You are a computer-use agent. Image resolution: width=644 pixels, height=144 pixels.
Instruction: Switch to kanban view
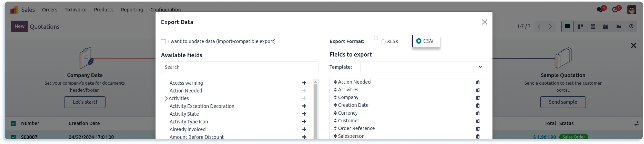click(580, 26)
